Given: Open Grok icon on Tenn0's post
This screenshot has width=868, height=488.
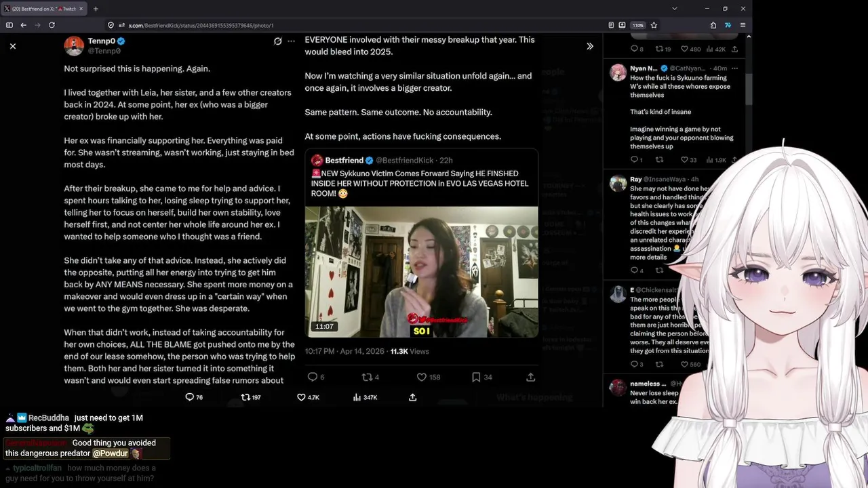Looking at the screenshot, I should click(x=278, y=41).
